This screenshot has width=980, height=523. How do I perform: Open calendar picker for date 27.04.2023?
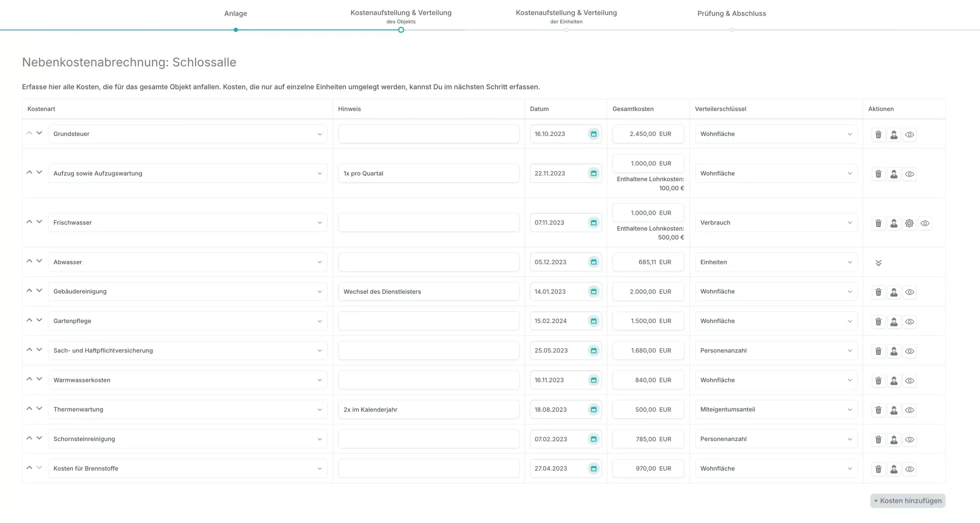[x=594, y=469]
